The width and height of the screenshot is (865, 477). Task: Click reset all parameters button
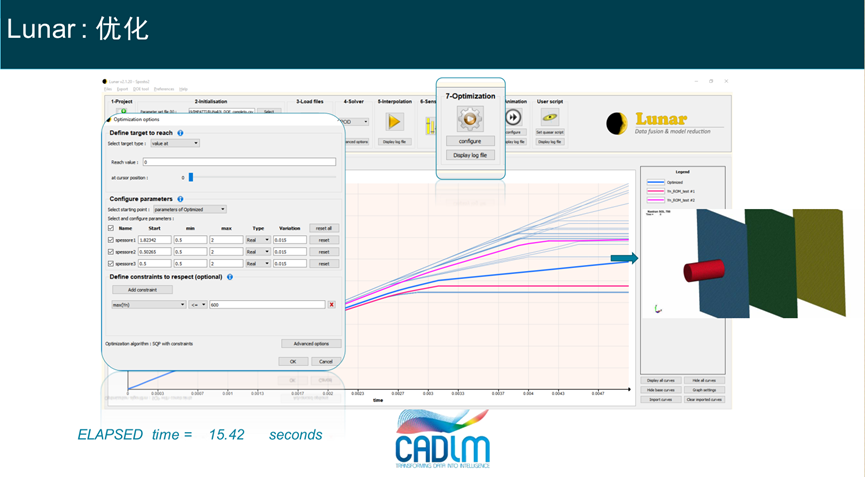click(324, 228)
